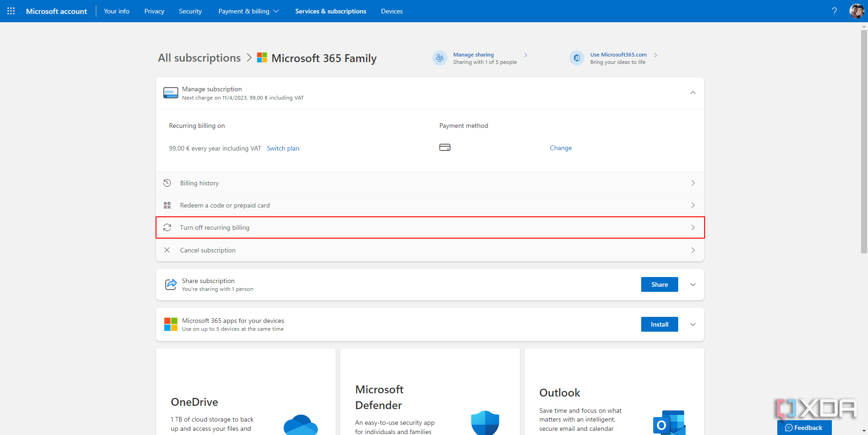Open Billing history via its chevron
868x435 pixels.
pos(693,183)
